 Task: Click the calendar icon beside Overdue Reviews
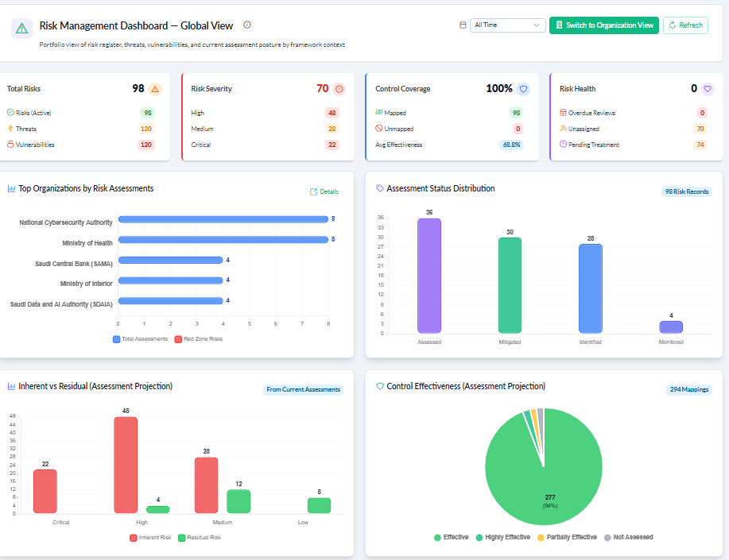coord(563,113)
